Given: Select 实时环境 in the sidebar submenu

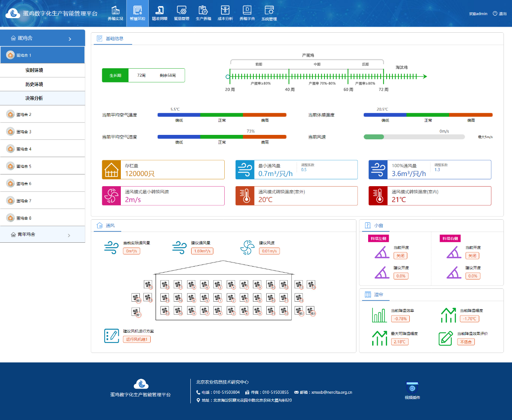Looking at the screenshot, I should (x=34, y=70).
